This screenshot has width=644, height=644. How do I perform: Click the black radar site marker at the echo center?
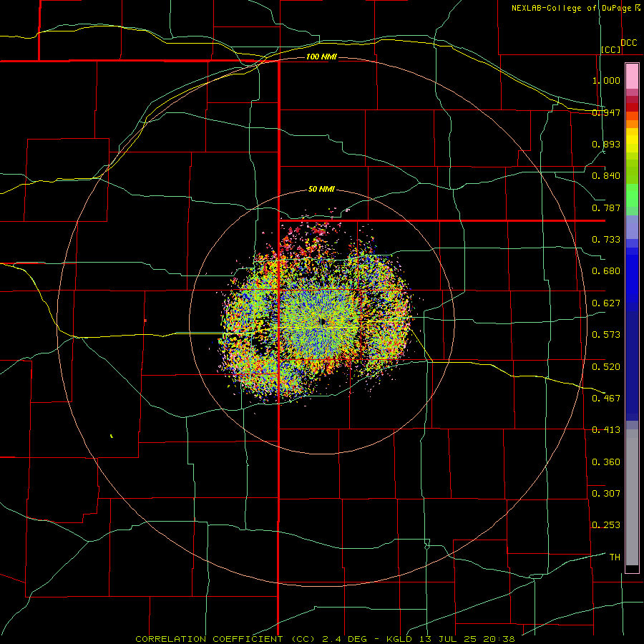coord(323,322)
